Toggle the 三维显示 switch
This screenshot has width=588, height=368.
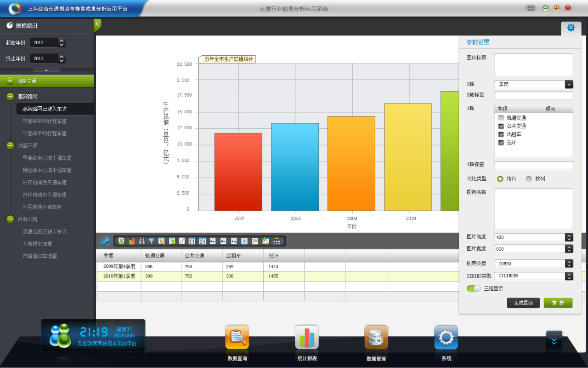point(473,288)
